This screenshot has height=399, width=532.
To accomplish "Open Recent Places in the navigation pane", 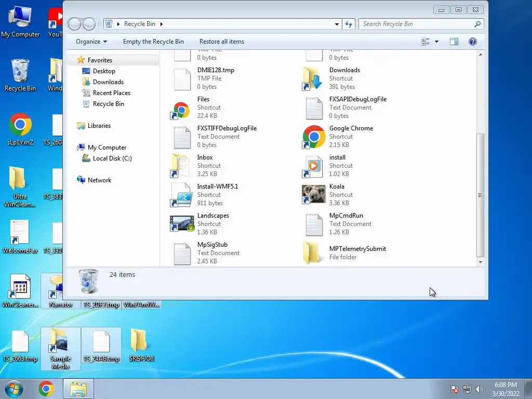I will click(x=112, y=92).
